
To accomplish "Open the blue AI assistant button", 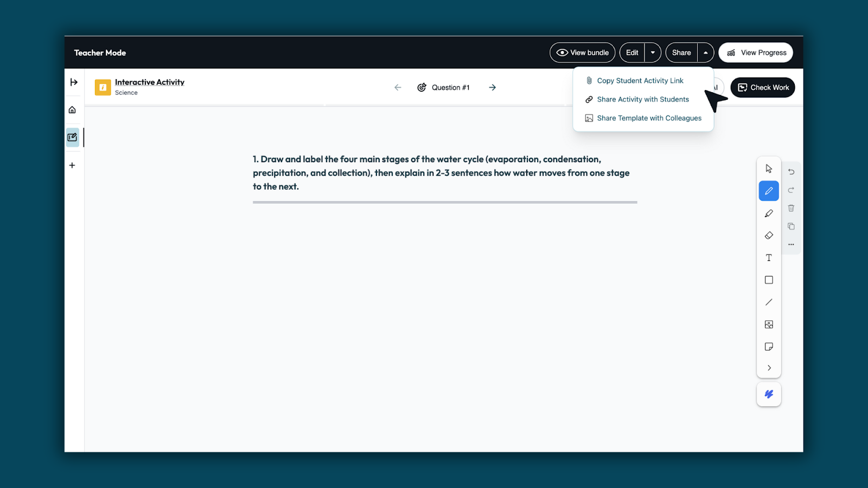I will click(769, 394).
